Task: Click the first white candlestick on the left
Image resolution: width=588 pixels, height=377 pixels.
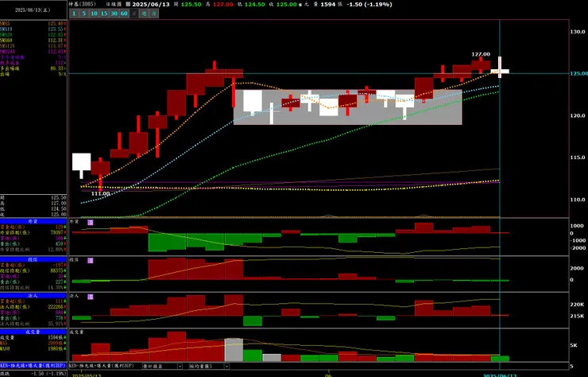Action: coord(81,161)
